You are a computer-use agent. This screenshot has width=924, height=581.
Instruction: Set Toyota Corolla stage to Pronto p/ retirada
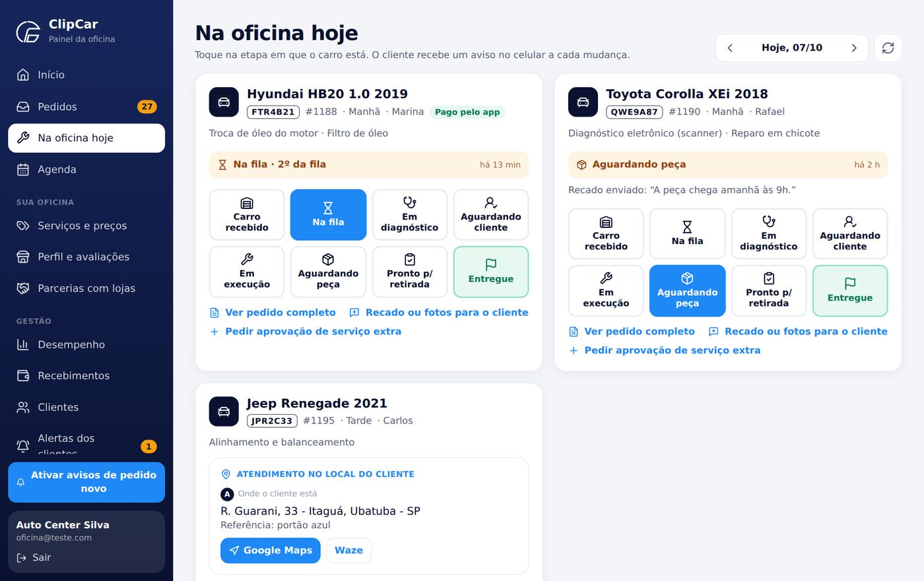pyautogui.click(x=769, y=291)
